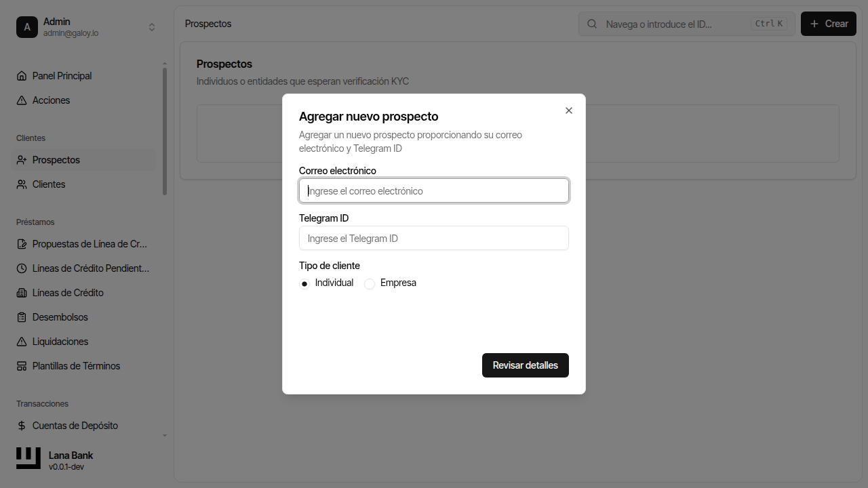Focus the Telegram ID input field
The height and width of the screenshot is (488, 868).
(434, 238)
